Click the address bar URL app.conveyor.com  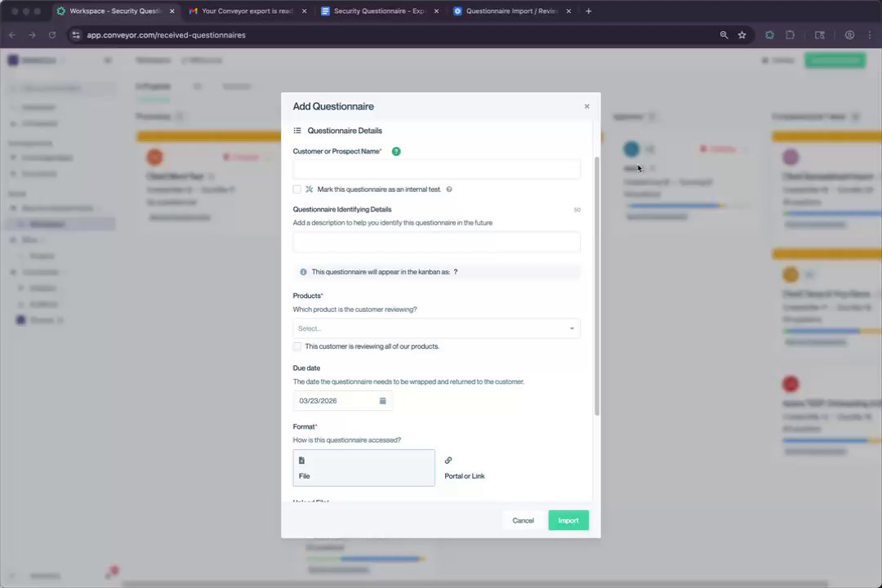coord(166,35)
